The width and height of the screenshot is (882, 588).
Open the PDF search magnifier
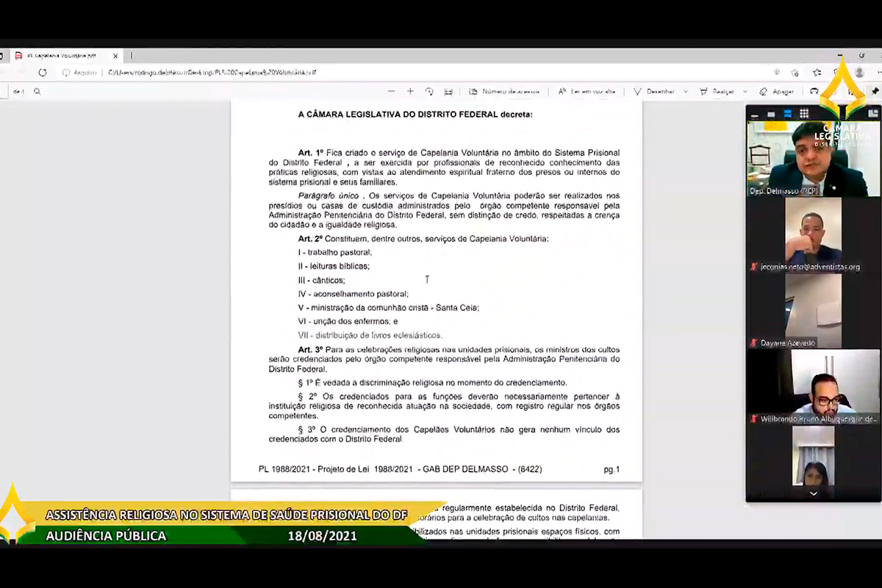37,92
